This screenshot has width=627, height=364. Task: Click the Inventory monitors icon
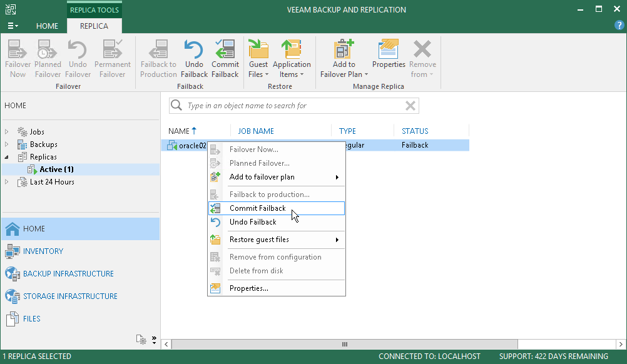13,251
